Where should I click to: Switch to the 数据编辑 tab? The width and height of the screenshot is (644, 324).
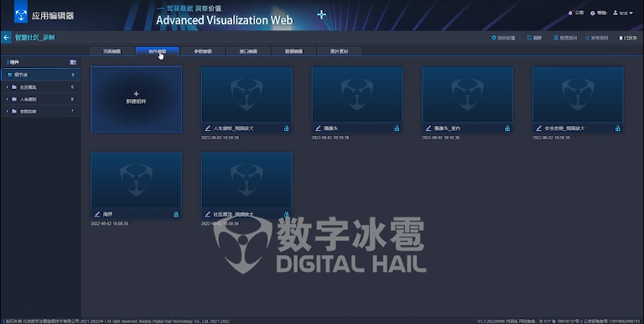click(x=293, y=51)
